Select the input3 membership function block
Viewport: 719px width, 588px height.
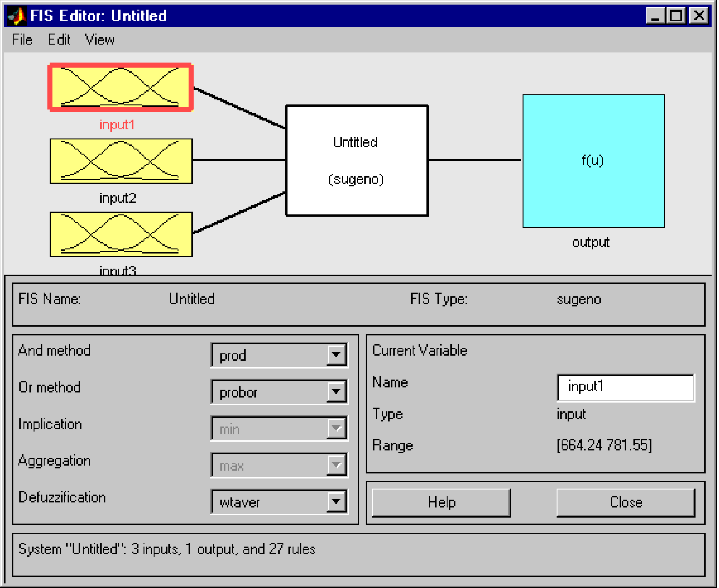point(121,234)
